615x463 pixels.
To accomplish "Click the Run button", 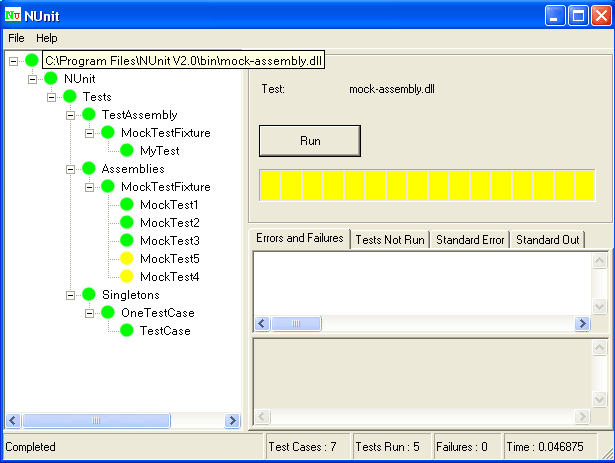I will pos(310,141).
